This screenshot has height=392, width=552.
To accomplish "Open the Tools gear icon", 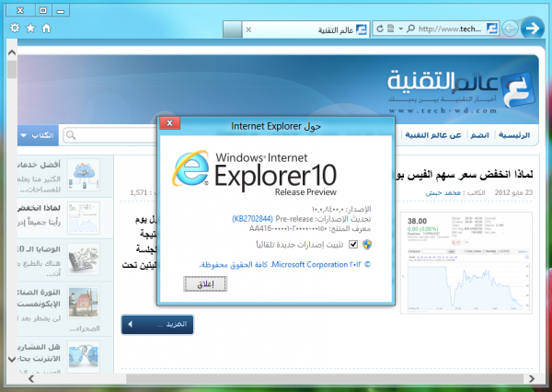I will click(15, 28).
